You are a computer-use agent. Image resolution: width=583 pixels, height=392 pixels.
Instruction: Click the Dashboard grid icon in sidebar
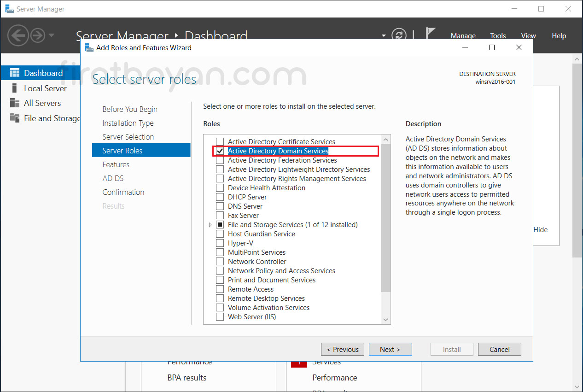click(x=15, y=73)
